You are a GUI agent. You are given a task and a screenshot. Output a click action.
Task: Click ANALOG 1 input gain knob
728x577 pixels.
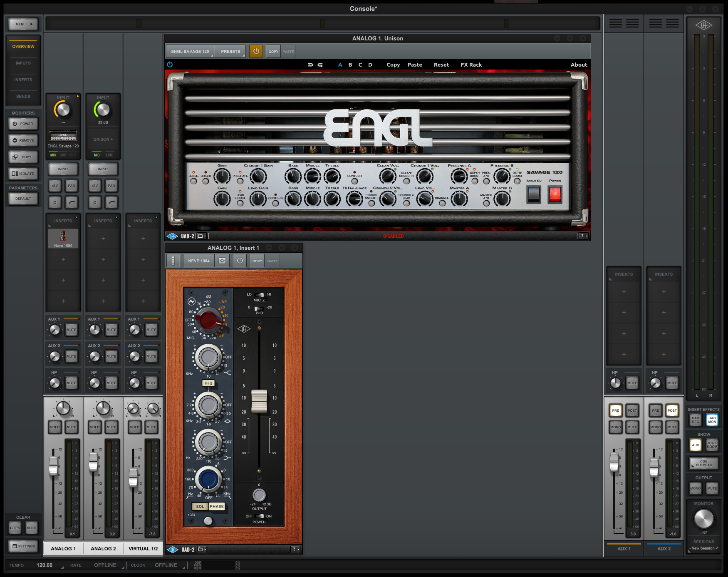point(63,110)
